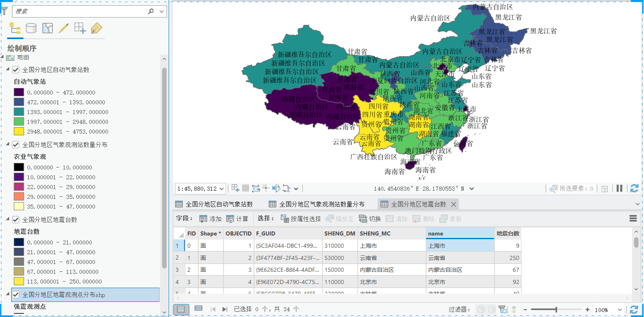Click the 计算 field button

tap(237, 219)
